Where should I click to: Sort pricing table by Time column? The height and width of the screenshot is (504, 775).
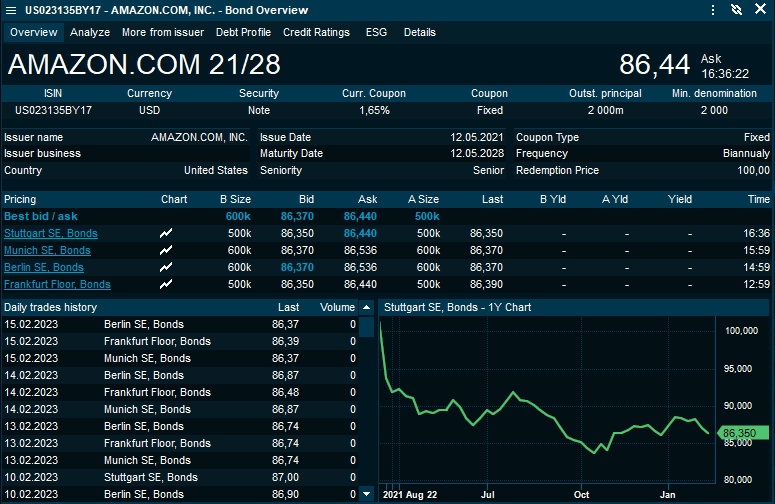point(758,199)
